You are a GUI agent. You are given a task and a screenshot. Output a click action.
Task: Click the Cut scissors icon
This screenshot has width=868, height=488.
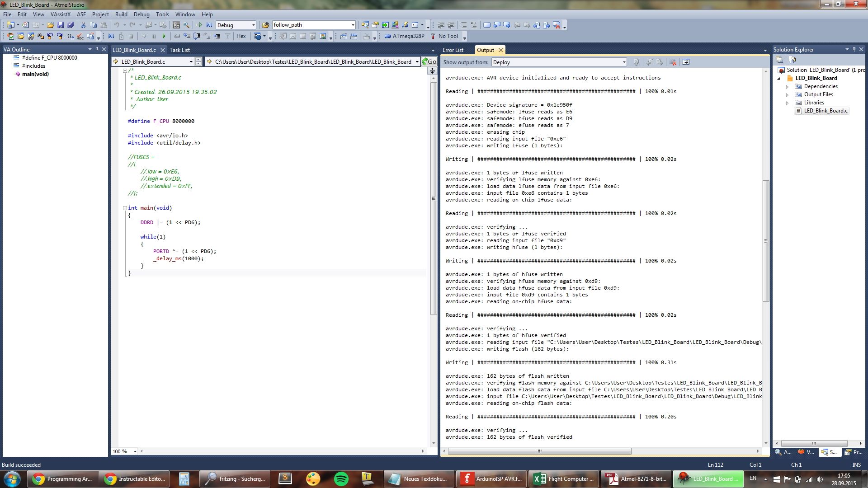pos(83,25)
